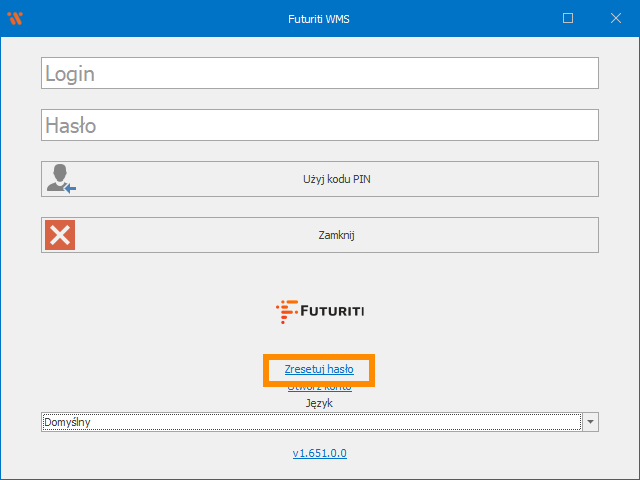Open the Język language combo box

point(310,422)
